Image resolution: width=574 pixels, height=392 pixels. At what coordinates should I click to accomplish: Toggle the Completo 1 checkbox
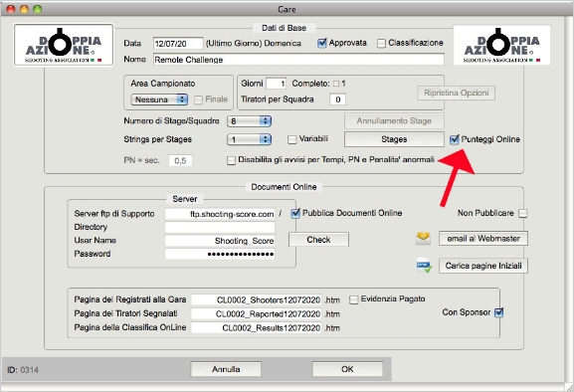(336, 84)
